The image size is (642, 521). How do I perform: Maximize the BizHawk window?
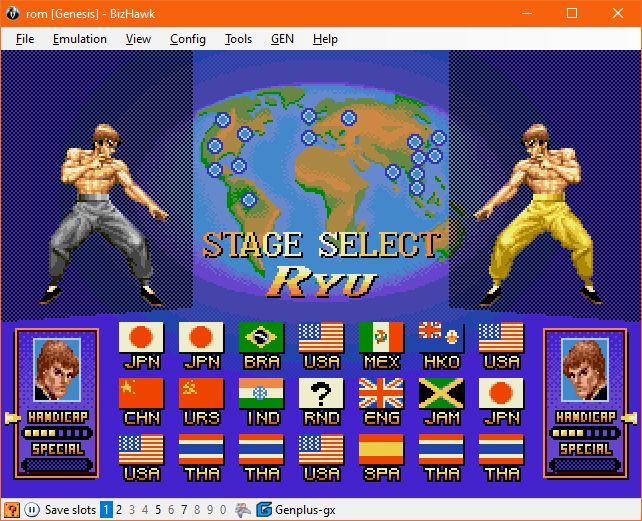click(x=572, y=14)
